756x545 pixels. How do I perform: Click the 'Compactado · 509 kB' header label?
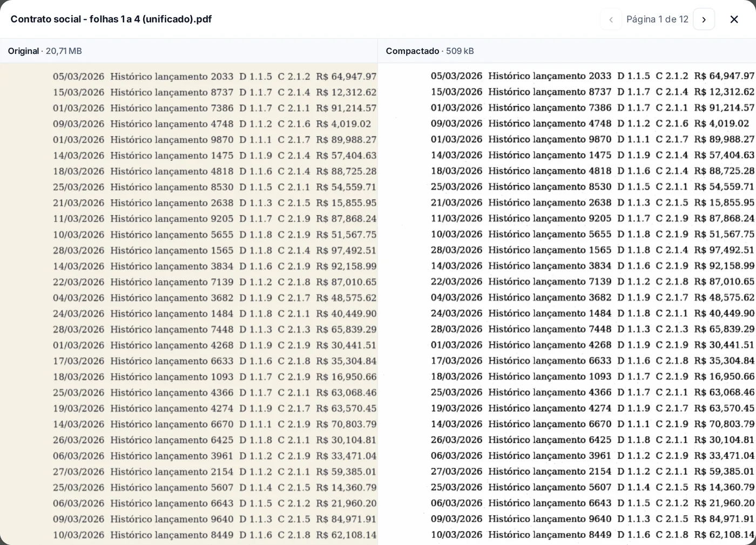coord(430,51)
